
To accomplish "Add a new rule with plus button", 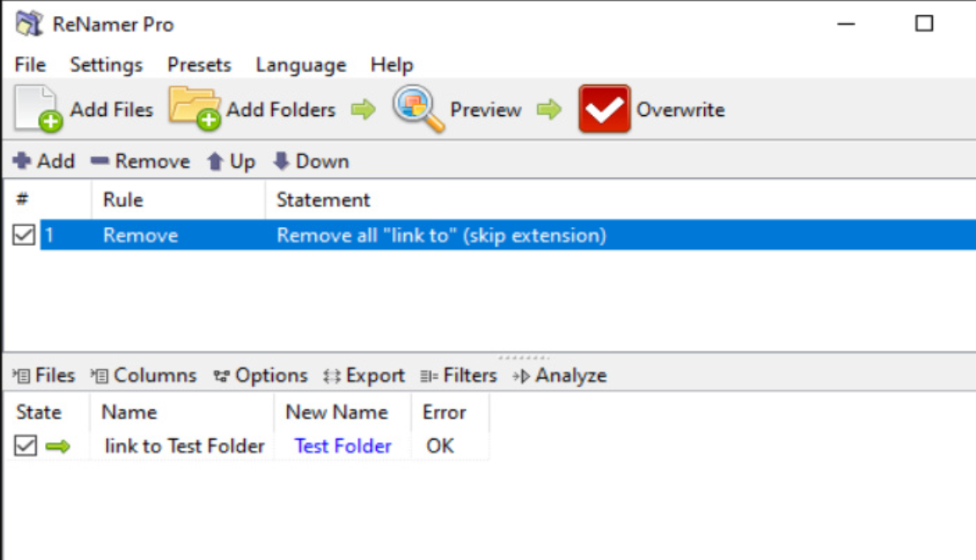I will click(x=43, y=161).
